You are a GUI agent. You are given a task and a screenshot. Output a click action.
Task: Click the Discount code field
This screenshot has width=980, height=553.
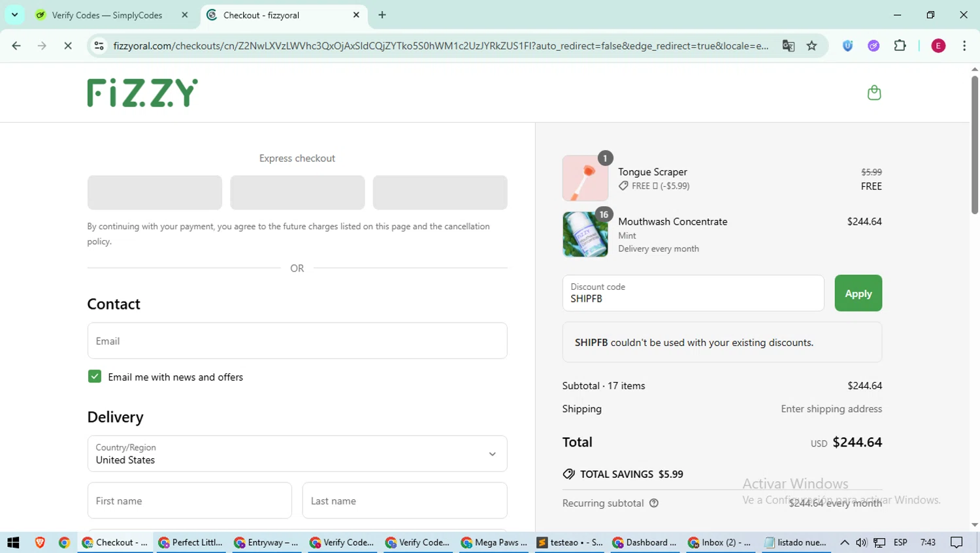click(693, 293)
